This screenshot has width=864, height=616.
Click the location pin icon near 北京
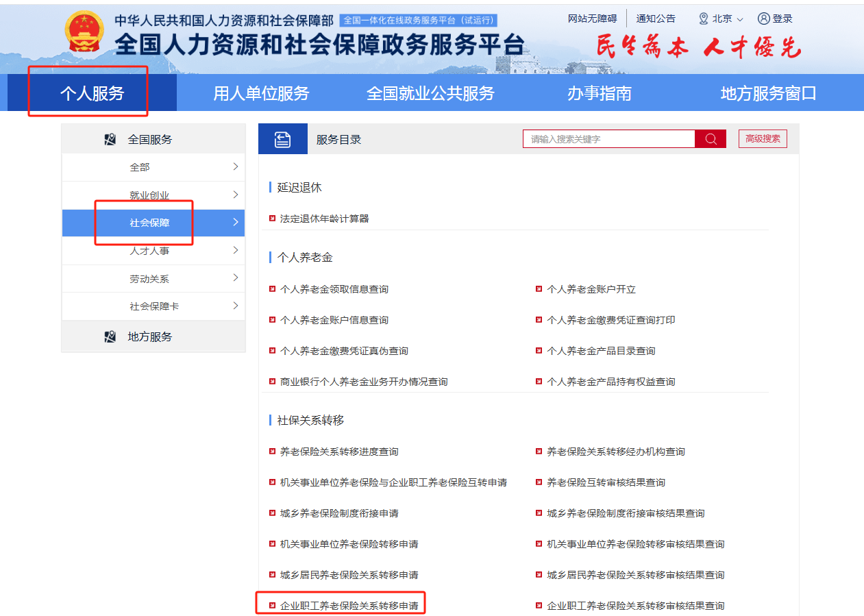pos(703,19)
